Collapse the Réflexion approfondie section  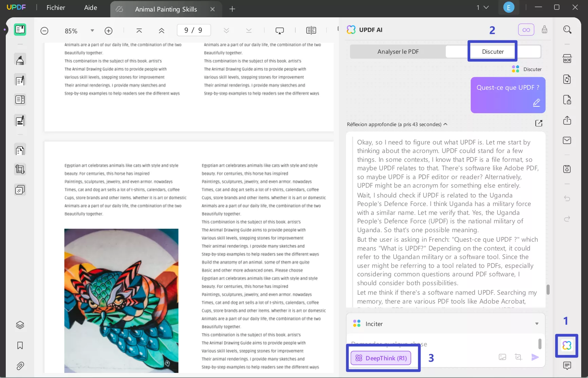click(446, 124)
